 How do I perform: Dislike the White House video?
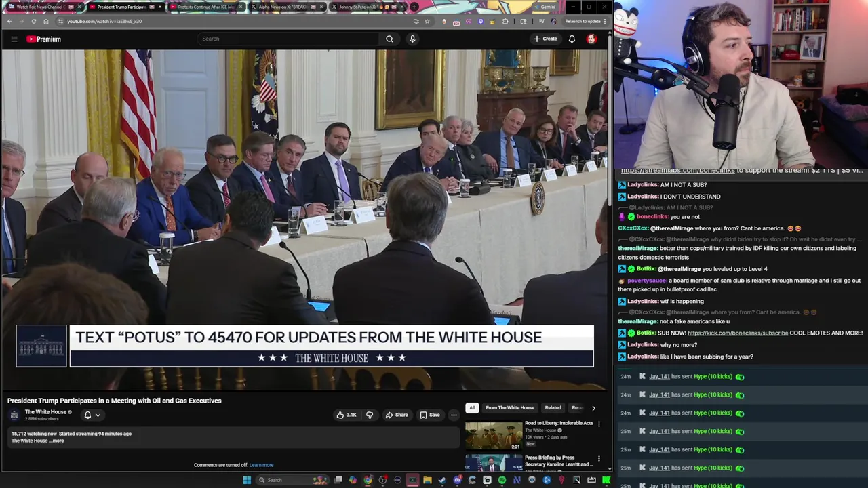[x=370, y=415]
